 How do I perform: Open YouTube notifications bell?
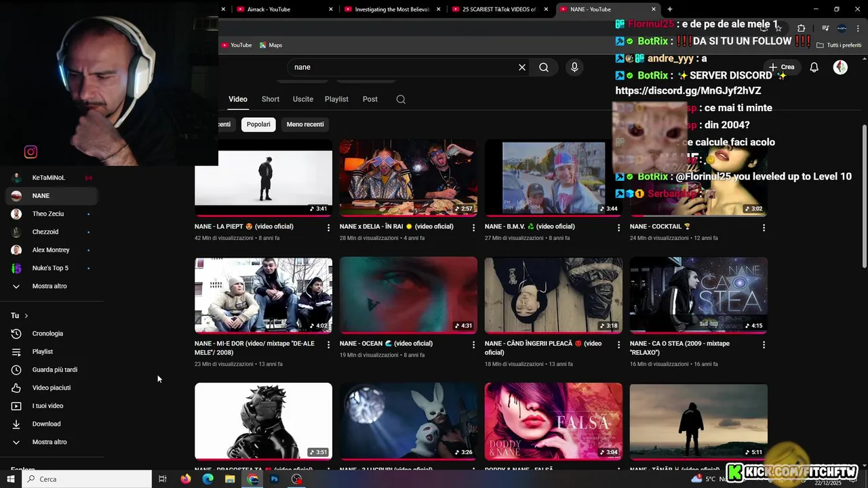tap(814, 67)
